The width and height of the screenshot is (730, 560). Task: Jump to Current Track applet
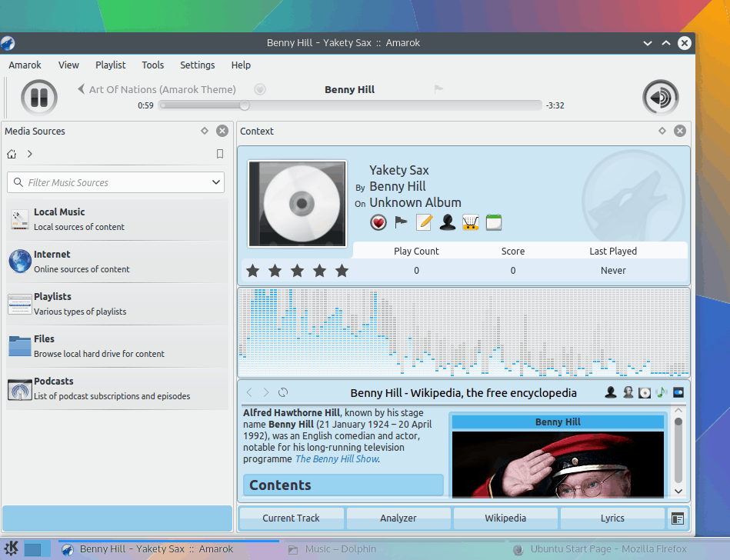click(291, 518)
